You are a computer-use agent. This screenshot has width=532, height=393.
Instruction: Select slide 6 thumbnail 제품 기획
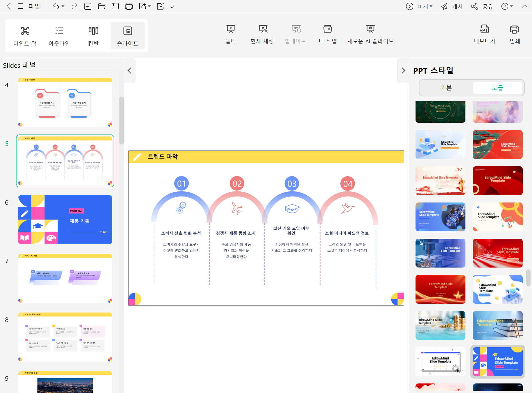point(65,220)
